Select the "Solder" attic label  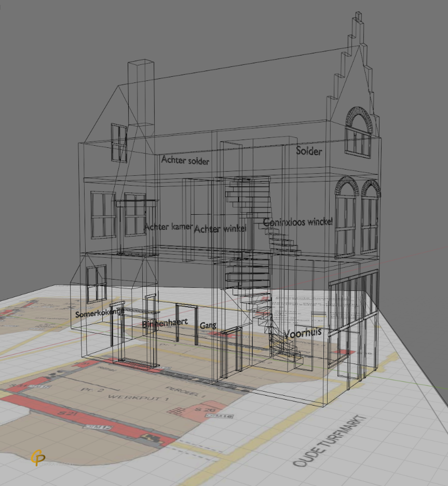point(309,151)
